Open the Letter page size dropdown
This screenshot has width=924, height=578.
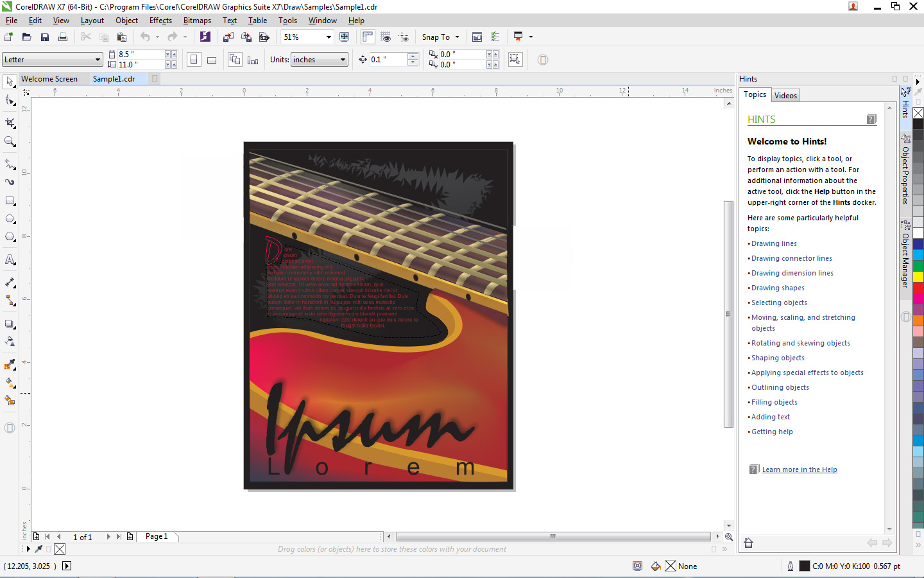click(98, 60)
